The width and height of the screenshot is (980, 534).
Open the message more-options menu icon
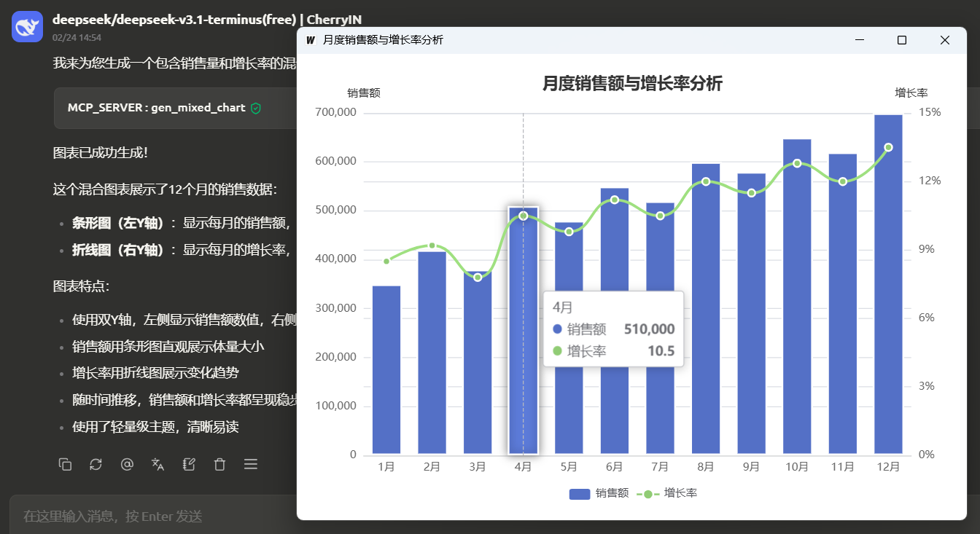click(251, 464)
